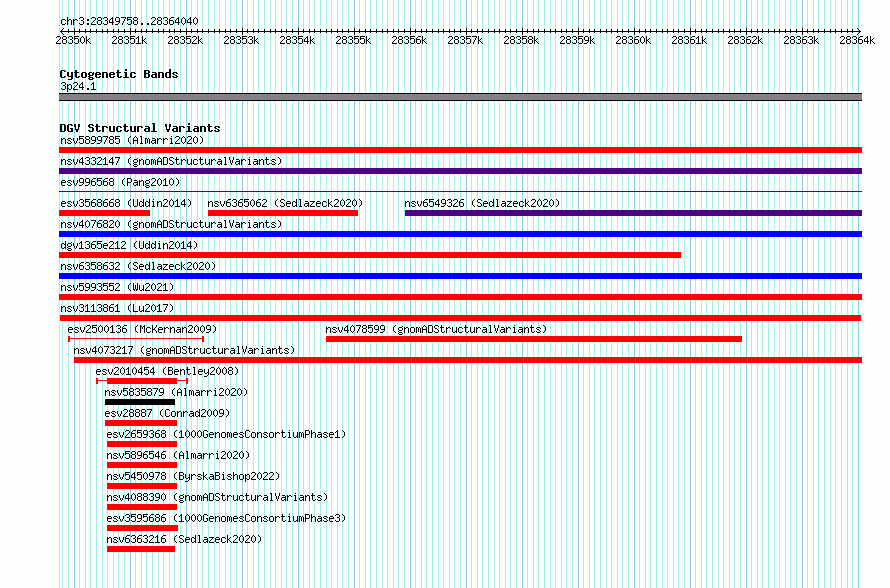Click the 28364k ruler position
Screen dimensions: 890x588
pyautogui.click(x=857, y=40)
